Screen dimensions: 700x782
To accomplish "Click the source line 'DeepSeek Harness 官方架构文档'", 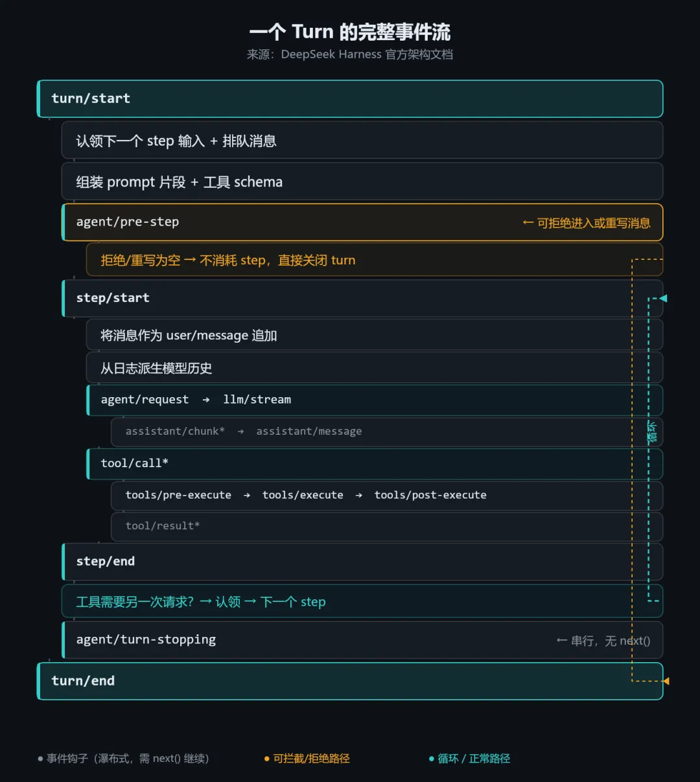I will (367, 54).
